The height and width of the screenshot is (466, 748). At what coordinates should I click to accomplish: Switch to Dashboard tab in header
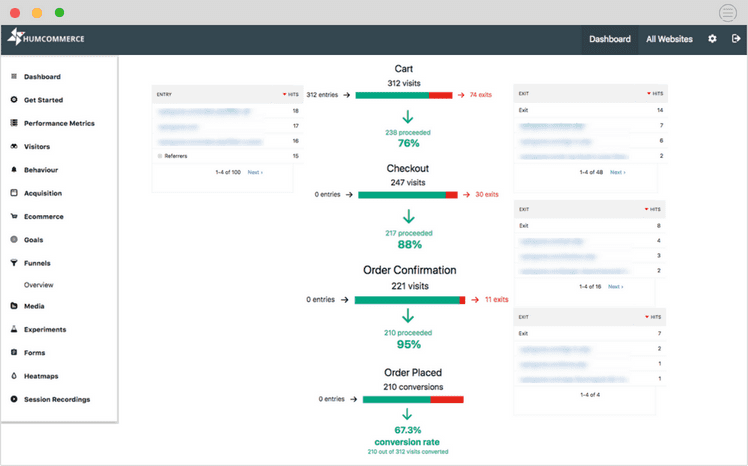point(609,39)
